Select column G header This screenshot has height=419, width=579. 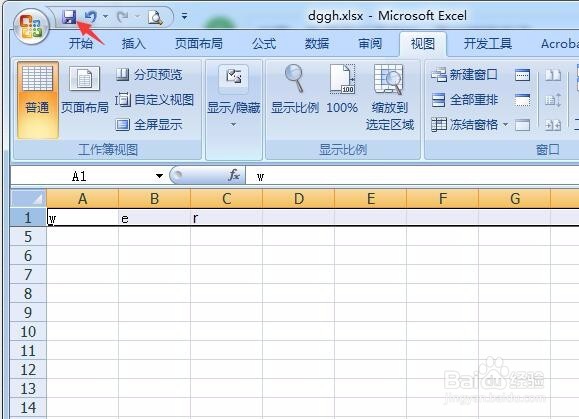tap(515, 199)
